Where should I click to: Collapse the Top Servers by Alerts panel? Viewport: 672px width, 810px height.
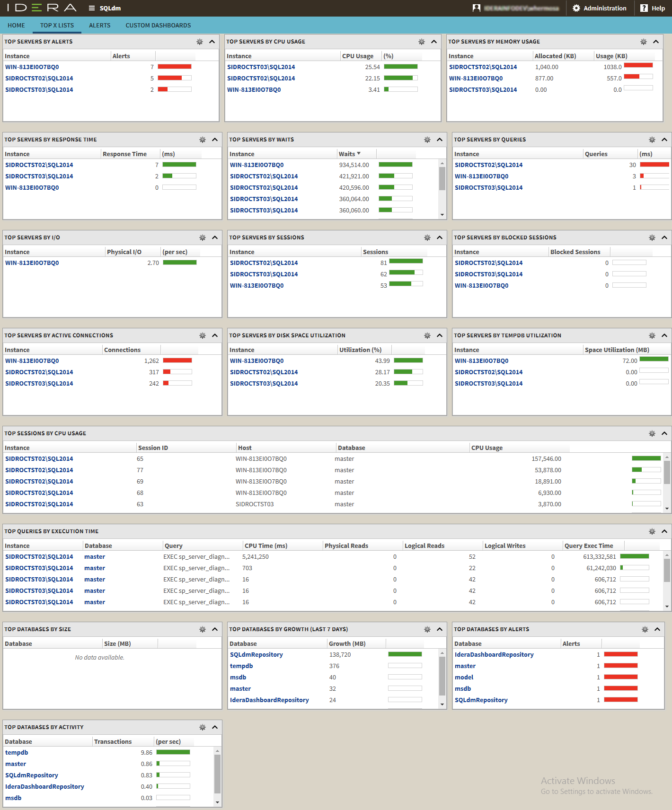[212, 42]
